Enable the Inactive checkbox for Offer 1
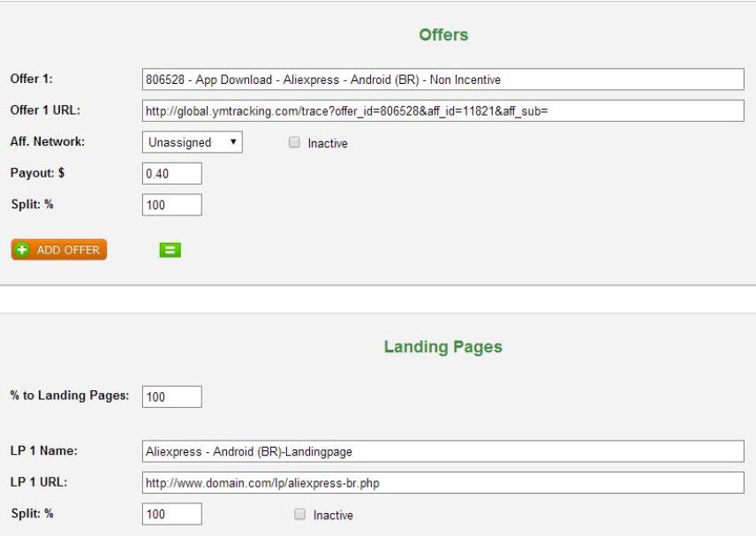 click(295, 143)
